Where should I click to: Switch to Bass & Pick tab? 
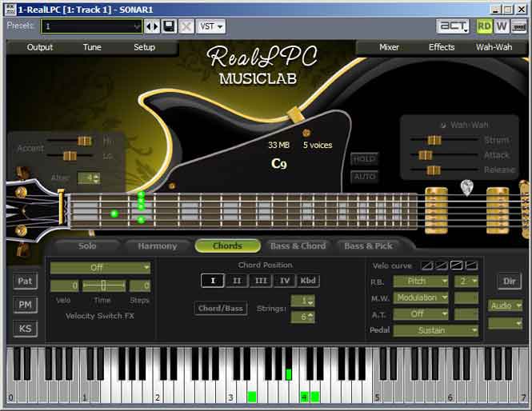pos(369,245)
